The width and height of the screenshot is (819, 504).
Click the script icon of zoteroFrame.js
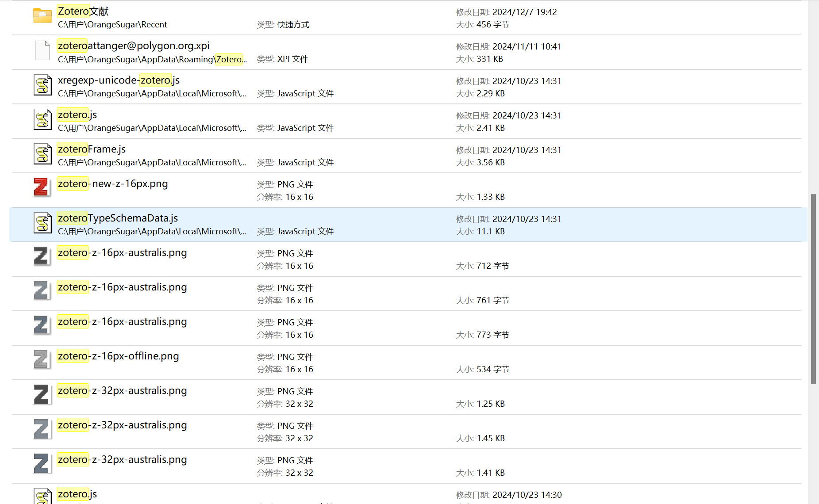tap(42, 154)
